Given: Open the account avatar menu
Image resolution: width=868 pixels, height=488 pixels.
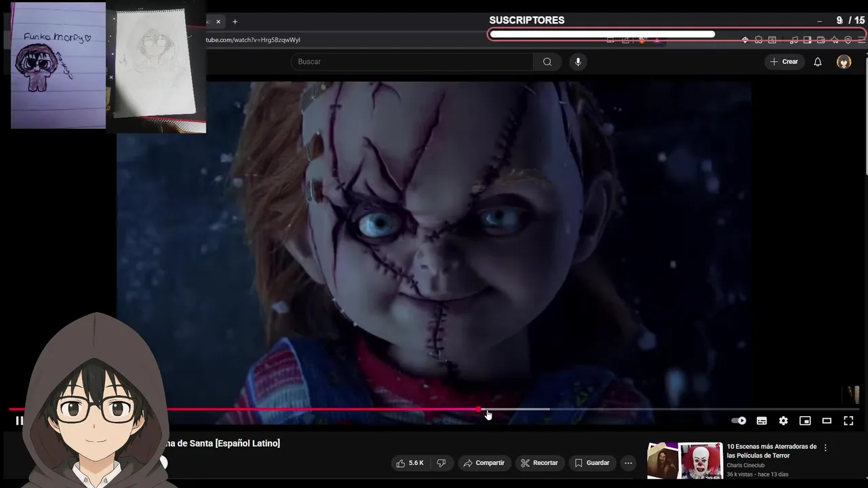Looking at the screenshot, I should [x=844, y=62].
